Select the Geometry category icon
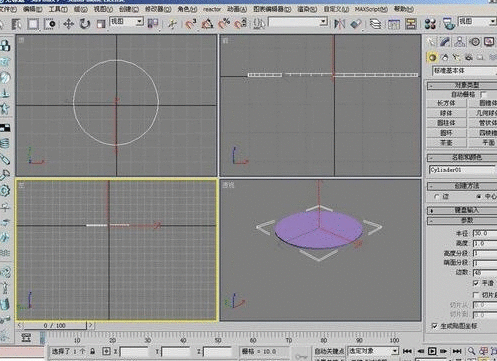 click(432, 57)
